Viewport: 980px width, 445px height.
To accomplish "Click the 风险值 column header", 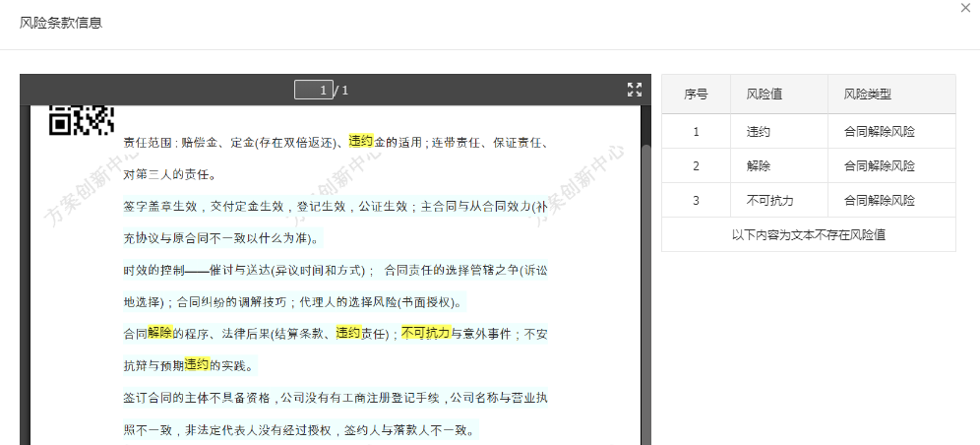I will pos(765,95).
